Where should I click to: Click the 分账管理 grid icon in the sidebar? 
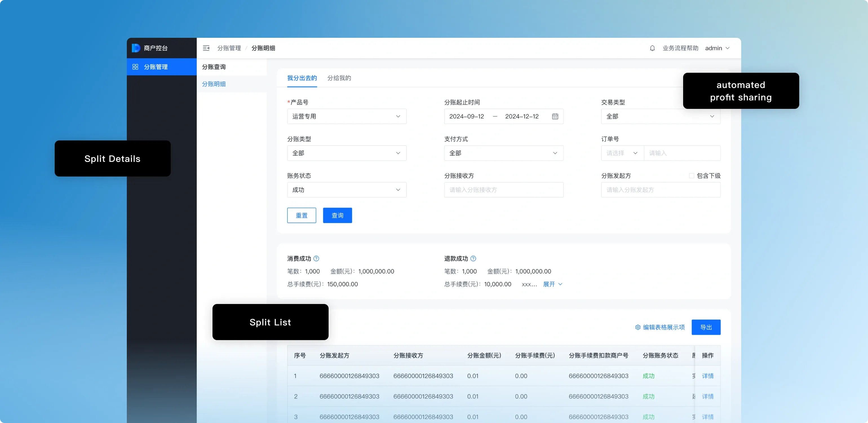136,67
